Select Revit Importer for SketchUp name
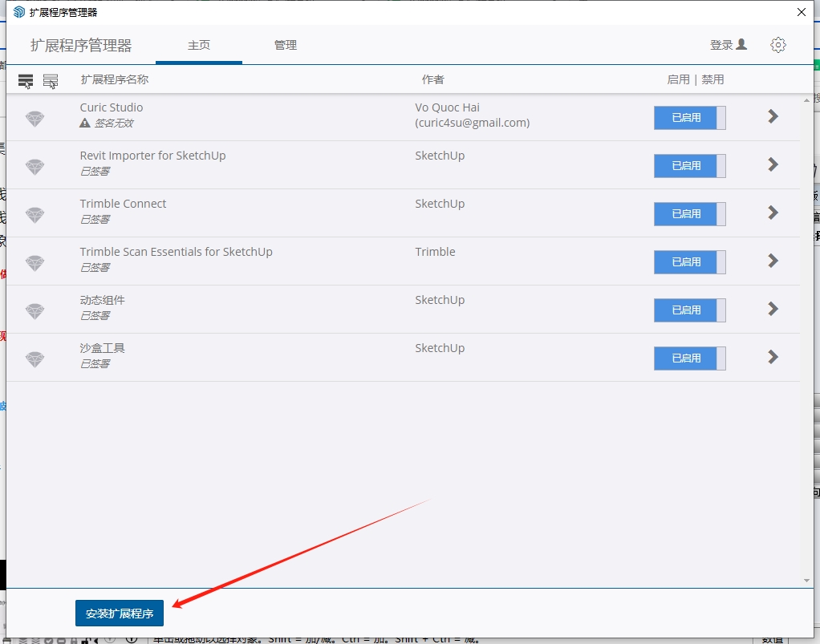The image size is (820, 644). [x=152, y=156]
